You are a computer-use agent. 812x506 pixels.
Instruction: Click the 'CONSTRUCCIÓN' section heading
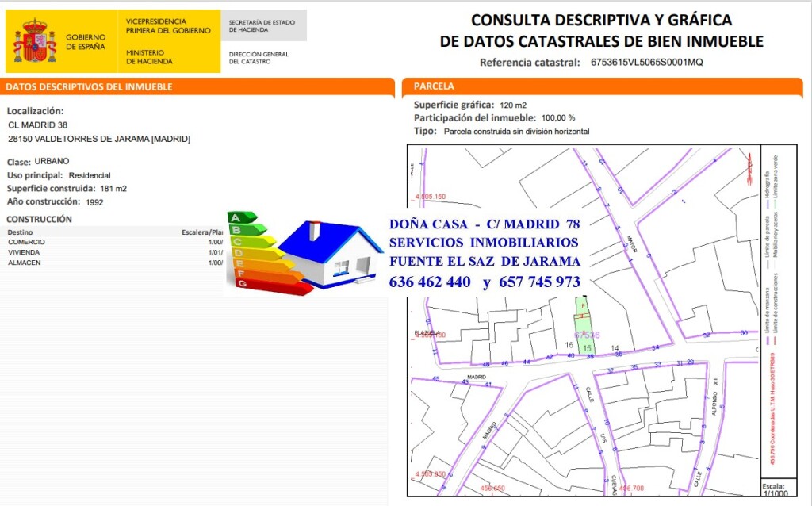[x=40, y=219]
